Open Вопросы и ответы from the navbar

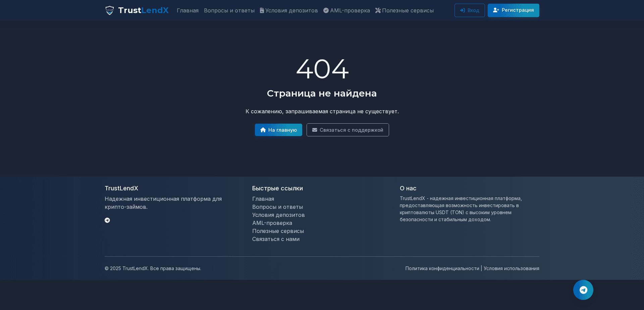coord(229,10)
